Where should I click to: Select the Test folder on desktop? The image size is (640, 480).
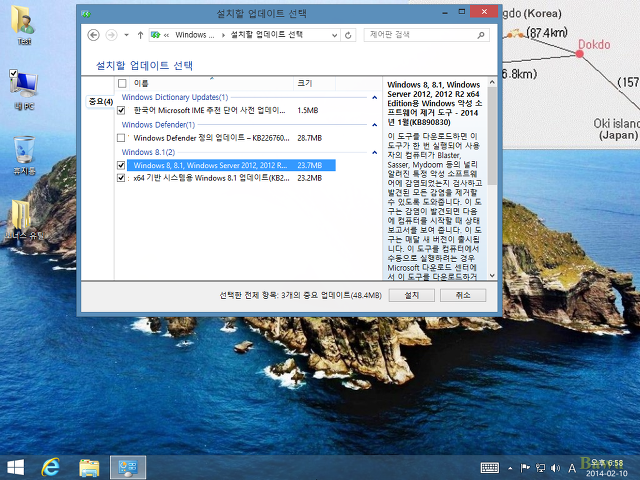[x=24, y=25]
